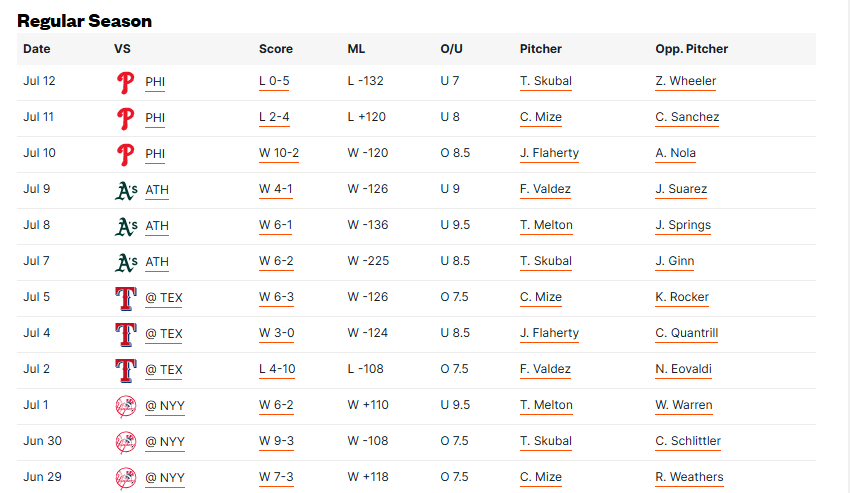850x493 pixels.
Task: Open ATH team link for Jul 9
Action: pos(157,190)
